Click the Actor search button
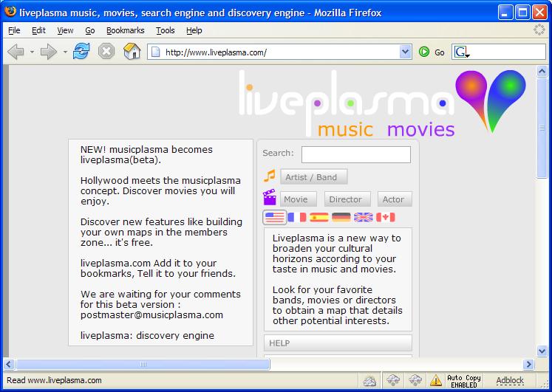This screenshot has height=392, width=552. [395, 199]
